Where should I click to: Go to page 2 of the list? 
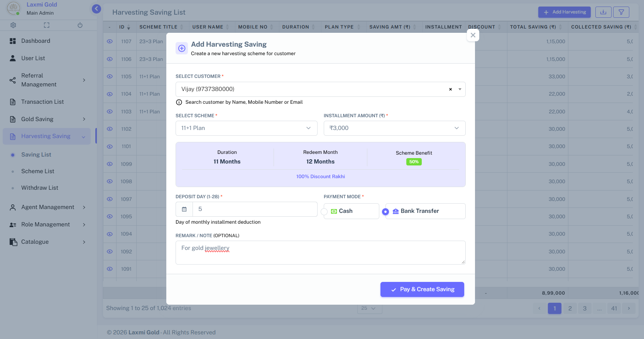(x=570, y=308)
